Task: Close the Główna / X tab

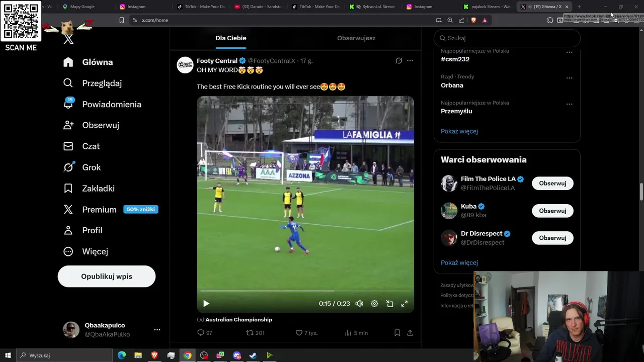Action: [x=567, y=7]
